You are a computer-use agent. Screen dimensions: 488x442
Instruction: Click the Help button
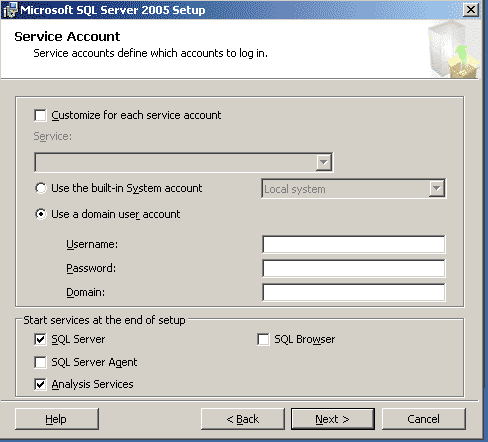click(57, 419)
